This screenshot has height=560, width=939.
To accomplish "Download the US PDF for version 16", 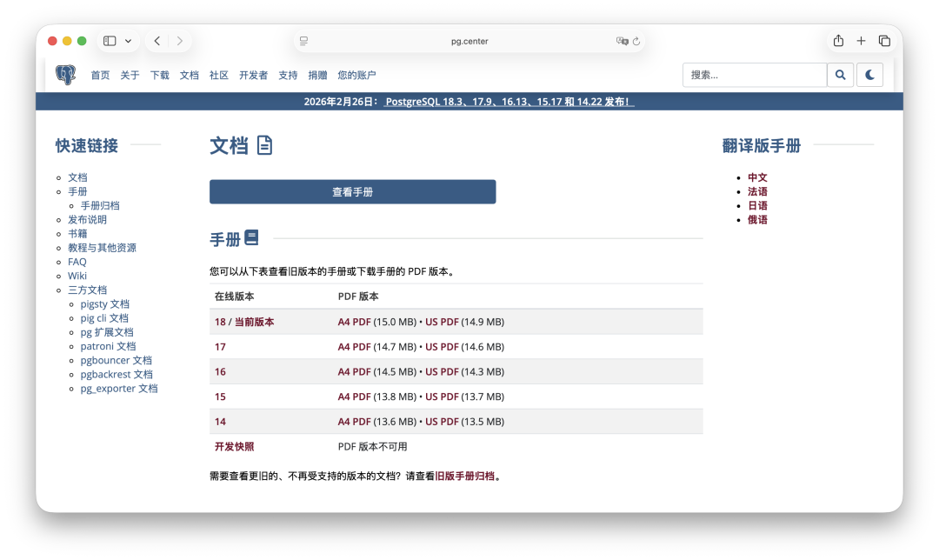I will point(442,371).
